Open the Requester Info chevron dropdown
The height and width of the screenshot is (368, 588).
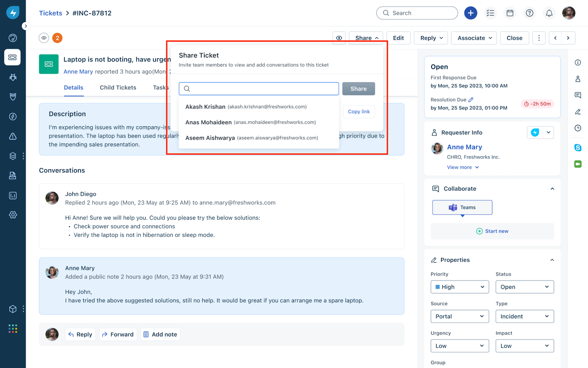[x=548, y=132]
